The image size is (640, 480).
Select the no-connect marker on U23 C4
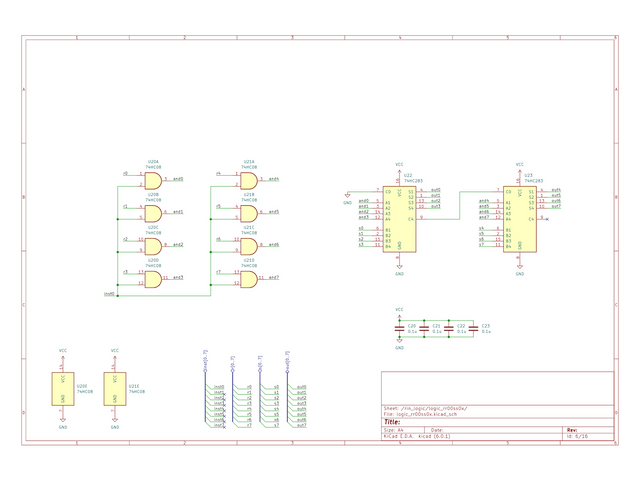[545, 217]
